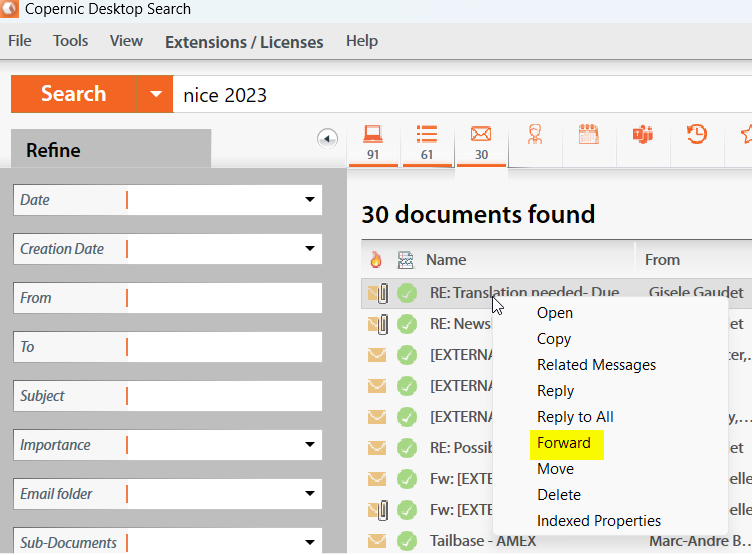Sort results by the Name column header
Image resolution: width=755 pixels, height=555 pixels.
[x=446, y=260]
